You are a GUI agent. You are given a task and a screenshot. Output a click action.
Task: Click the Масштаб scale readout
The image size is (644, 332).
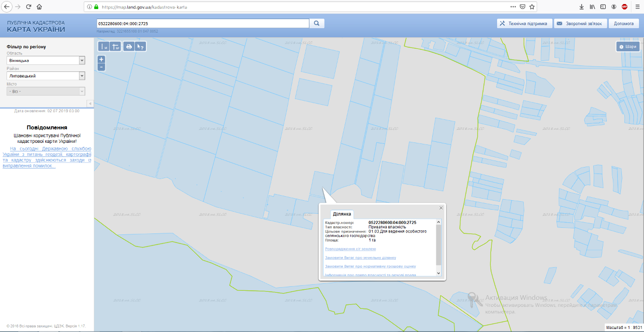623,327
